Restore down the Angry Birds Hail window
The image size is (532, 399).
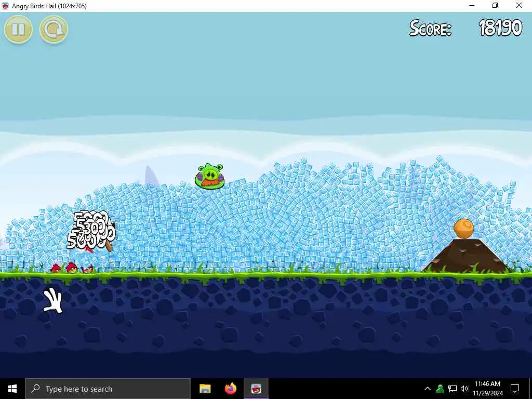pyautogui.click(x=495, y=6)
